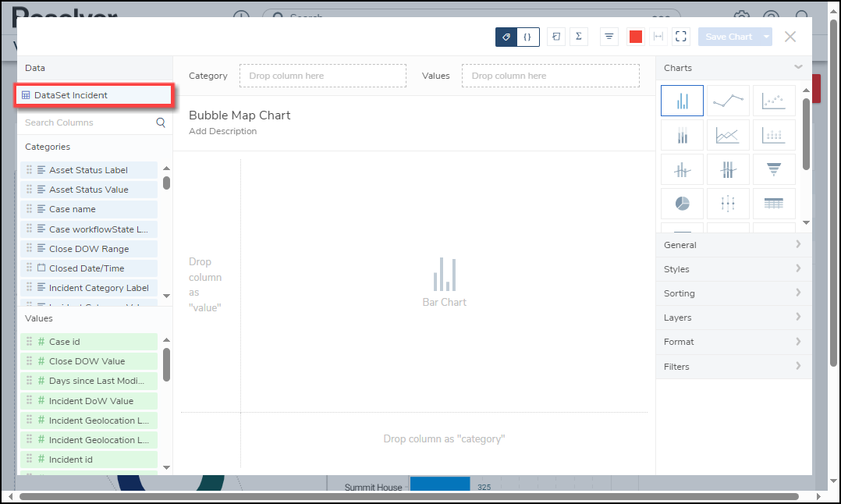Open the red color swatch picker

click(636, 37)
